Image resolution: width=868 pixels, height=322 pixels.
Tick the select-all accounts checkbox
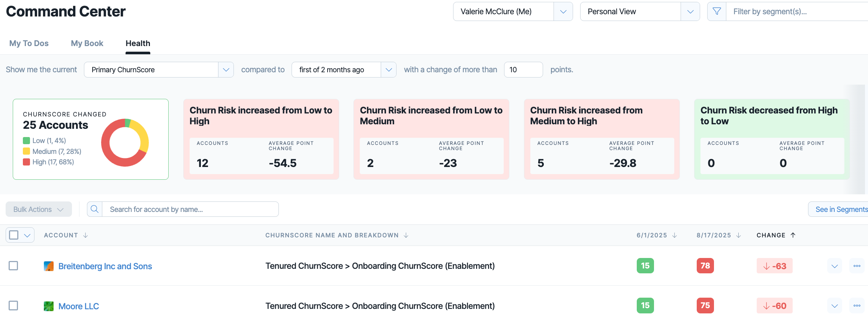14,235
